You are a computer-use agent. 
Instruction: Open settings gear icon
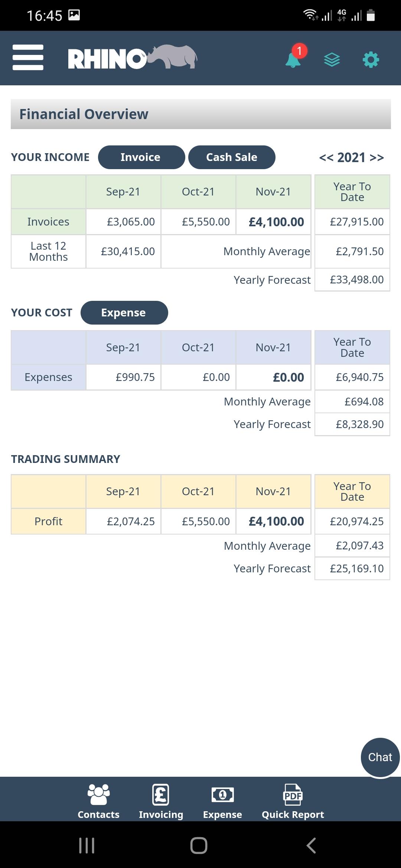371,59
